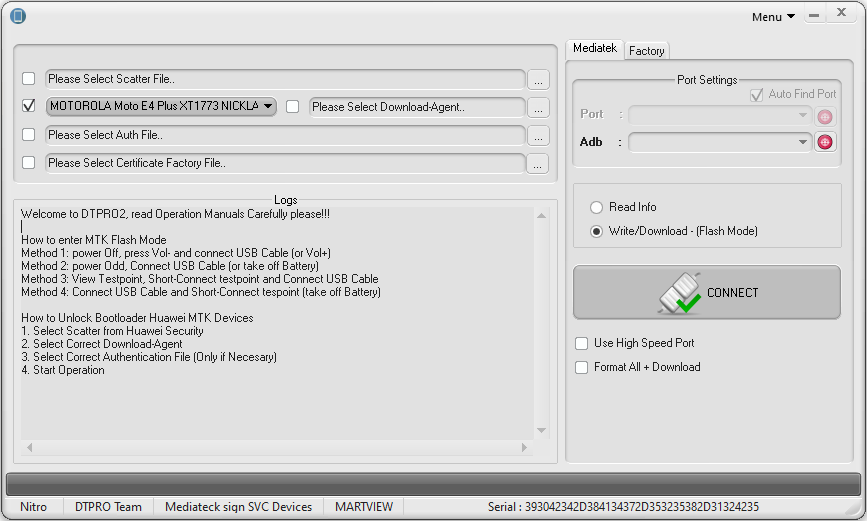Screen dimensions: 867x521
Task: Click the 'Welcome to DTPRO2' log line
Action: click(x=175, y=214)
